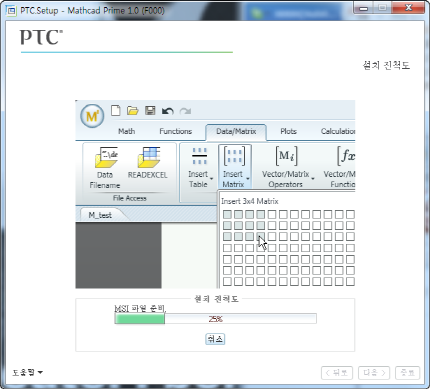430x389 pixels.
Task: Expand the Vector/Matrix Operators dropdown arrow
Action: pos(313,179)
